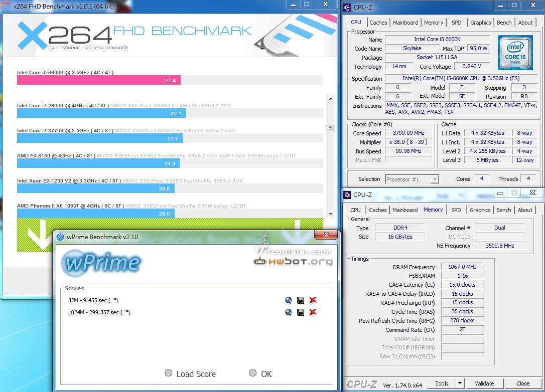545x392 pixels.
Task: Click the 'Skylake' code name value
Action: click(412, 48)
